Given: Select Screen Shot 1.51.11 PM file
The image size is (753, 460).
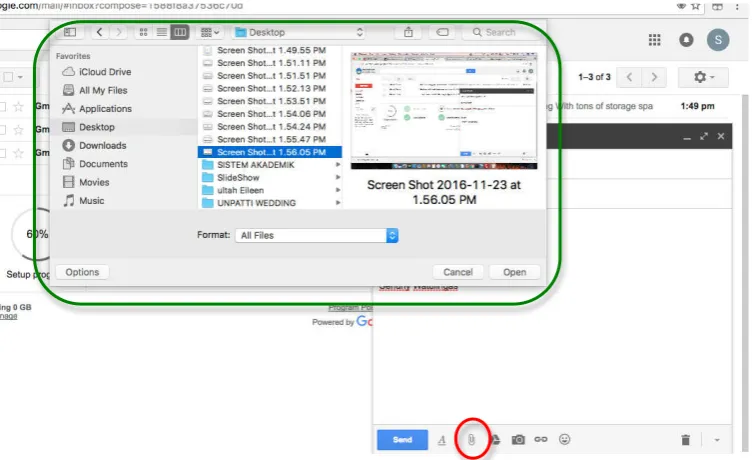Looking at the screenshot, I should tap(270, 63).
